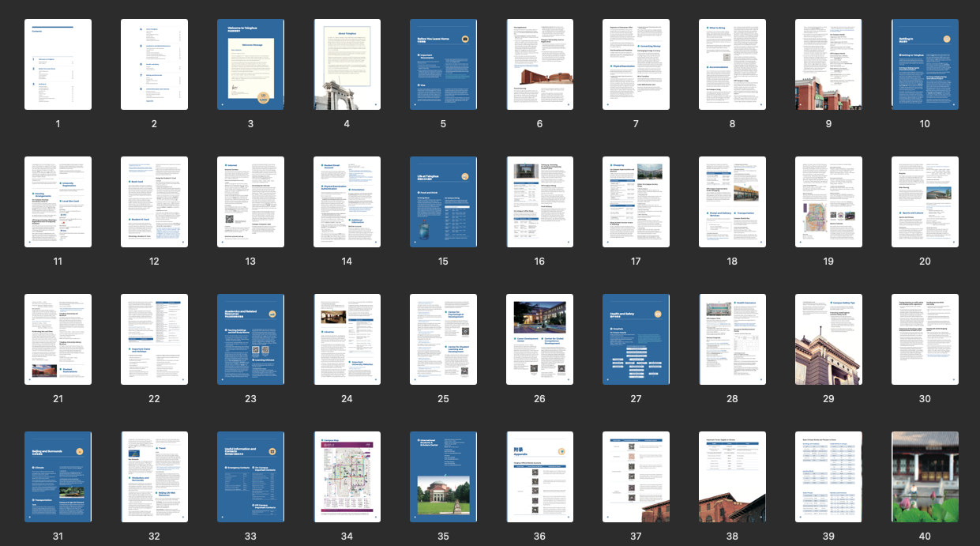Image resolution: width=980 pixels, height=546 pixels.
Task: Open page 29 thumbnail with building photo
Action: (x=828, y=339)
